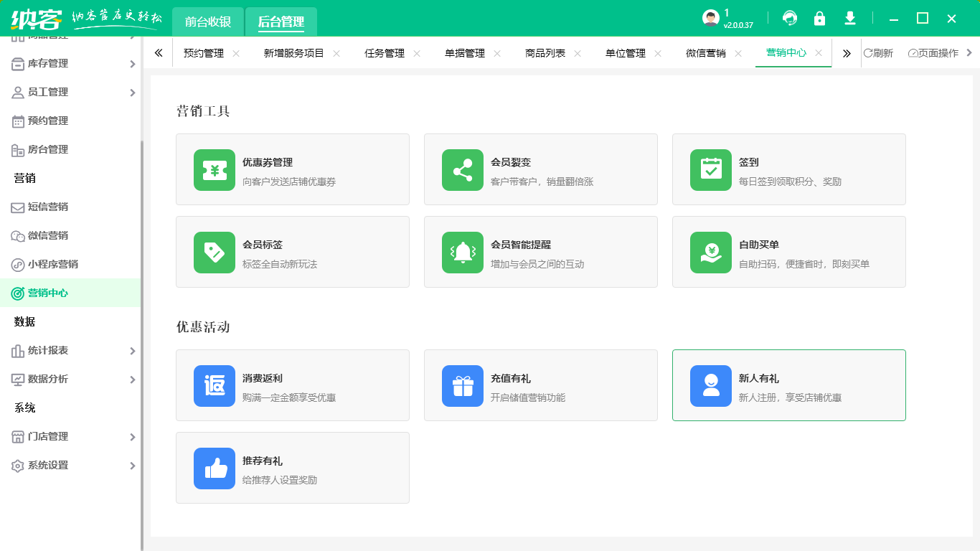
Task: Click the referral gift (推荐有礼) thumbs-up icon
Action: (215, 468)
